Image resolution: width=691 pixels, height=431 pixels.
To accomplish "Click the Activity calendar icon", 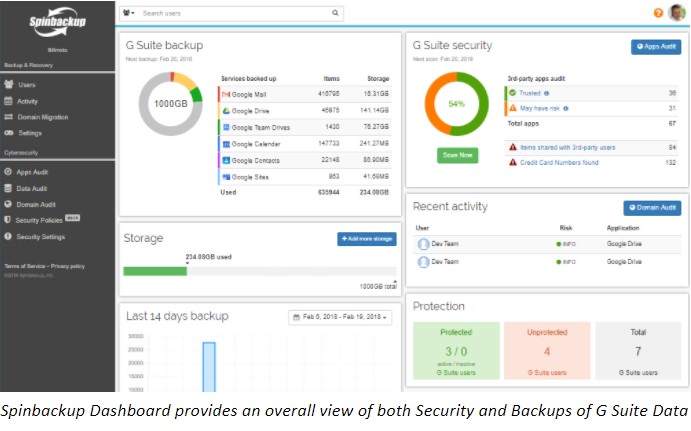I will (8, 101).
